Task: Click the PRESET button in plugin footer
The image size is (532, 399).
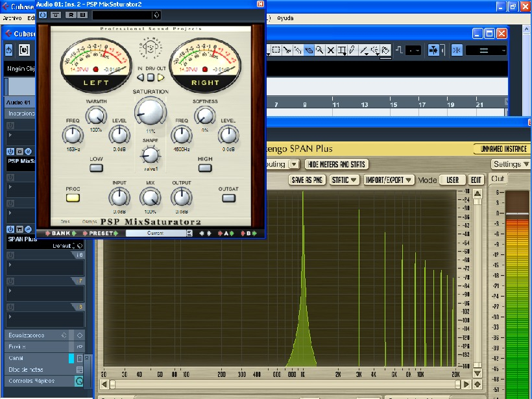Action: pyautogui.click(x=101, y=234)
